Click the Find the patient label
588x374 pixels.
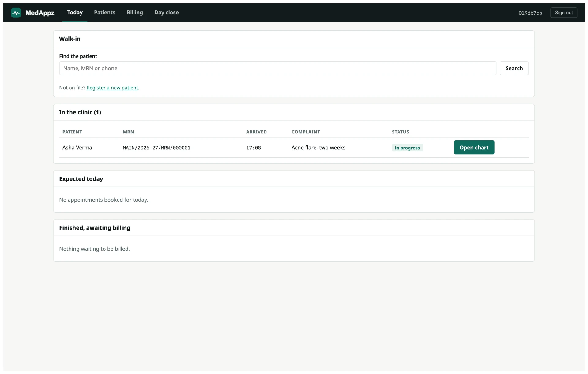(78, 56)
